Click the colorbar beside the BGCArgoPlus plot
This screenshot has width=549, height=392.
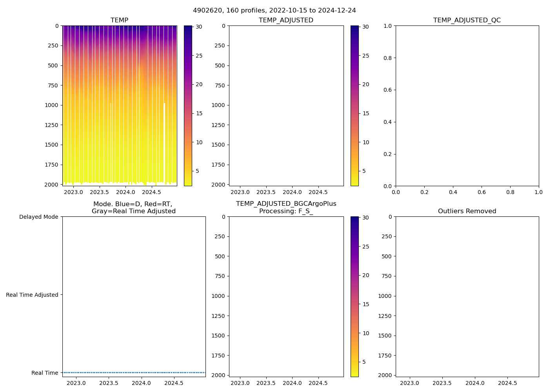coord(354,296)
